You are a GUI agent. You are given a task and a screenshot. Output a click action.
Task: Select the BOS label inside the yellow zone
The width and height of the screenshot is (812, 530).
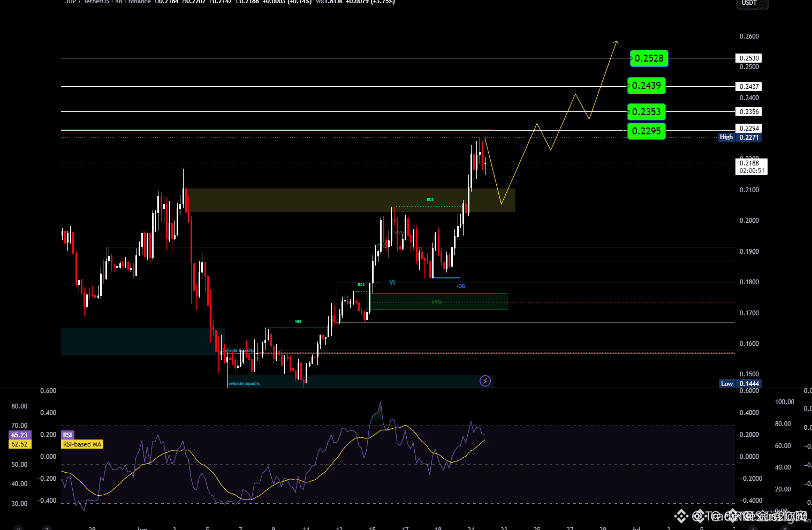coord(430,200)
